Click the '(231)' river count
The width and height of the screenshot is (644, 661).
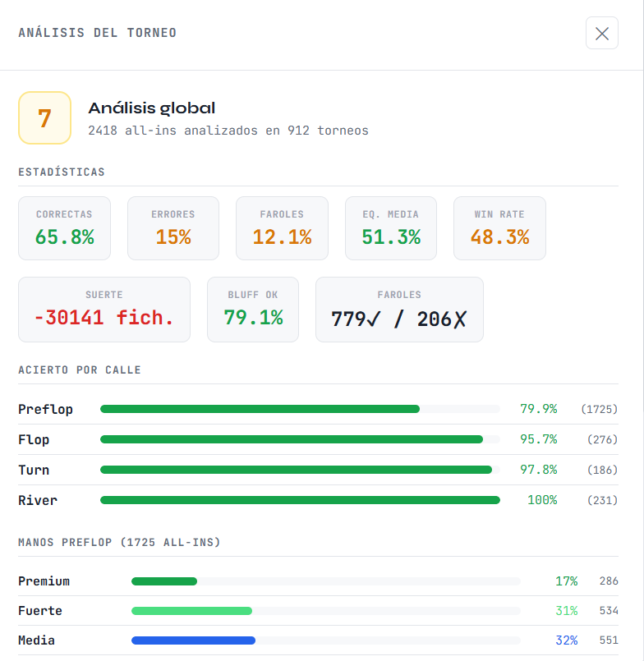pos(603,500)
